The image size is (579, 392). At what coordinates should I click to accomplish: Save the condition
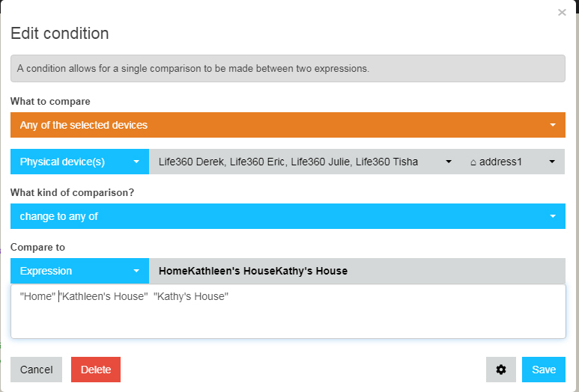coord(544,370)
